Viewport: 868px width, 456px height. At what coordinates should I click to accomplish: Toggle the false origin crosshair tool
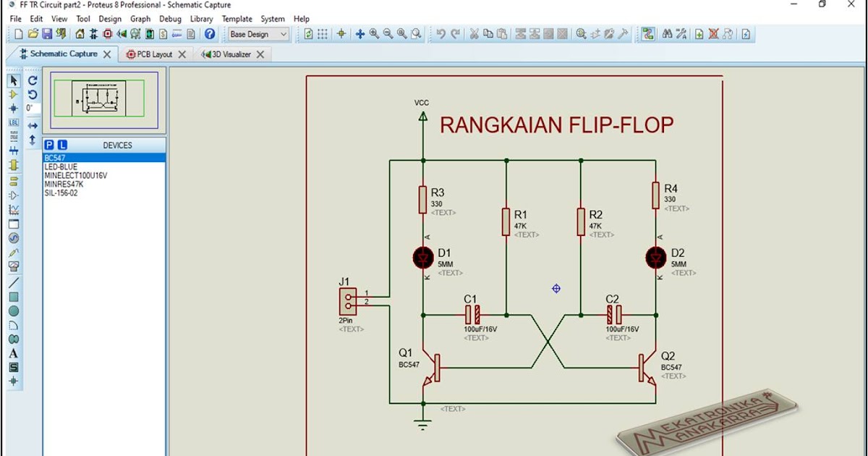click(x=340, y=33)
